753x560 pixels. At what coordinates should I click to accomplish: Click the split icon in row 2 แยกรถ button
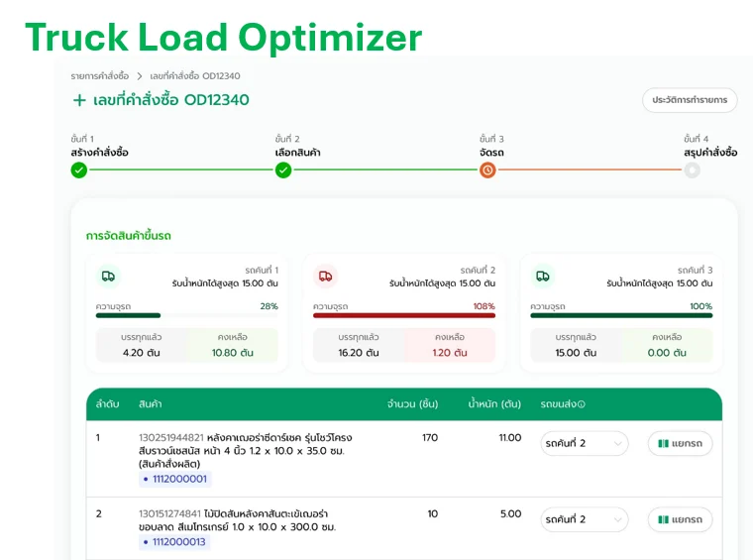coord(663,519)
